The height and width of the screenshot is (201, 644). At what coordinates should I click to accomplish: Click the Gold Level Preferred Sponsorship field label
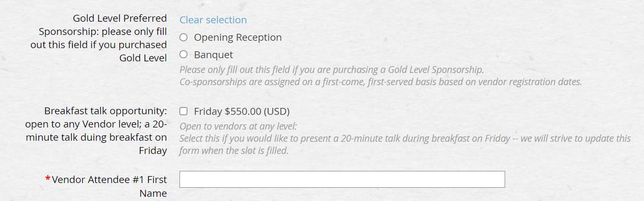[99, 38]
